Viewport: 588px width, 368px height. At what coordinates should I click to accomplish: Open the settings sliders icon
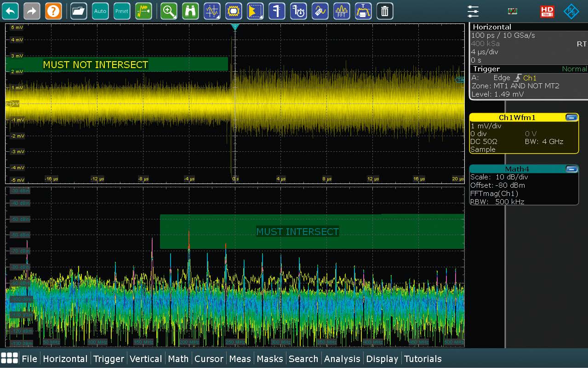coord(473,11)
